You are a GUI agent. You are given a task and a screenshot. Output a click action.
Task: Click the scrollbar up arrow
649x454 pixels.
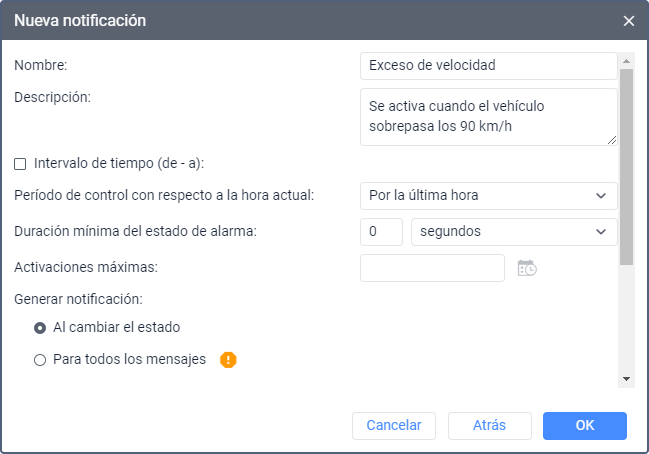626,59
